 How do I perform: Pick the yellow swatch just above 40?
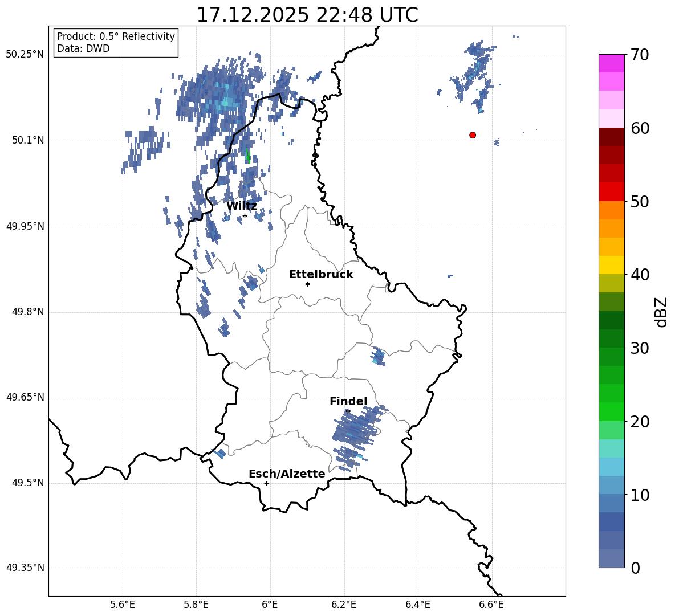click(x=612, y=265)
